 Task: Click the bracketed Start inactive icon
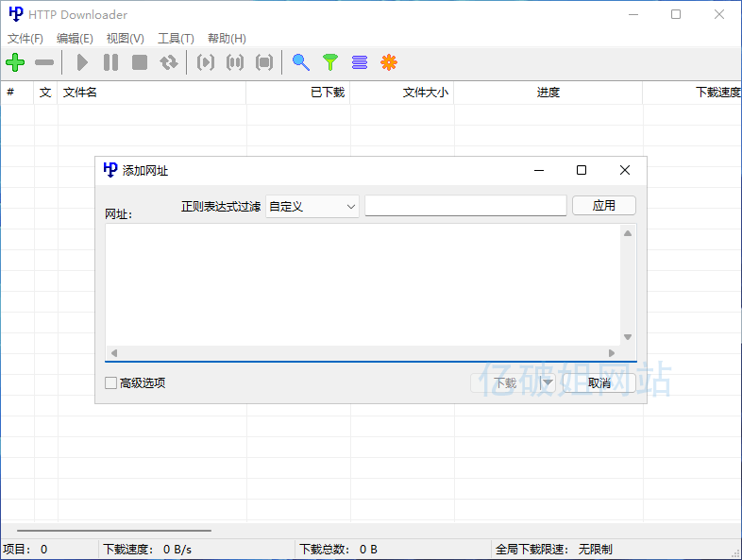pos(206,62)
